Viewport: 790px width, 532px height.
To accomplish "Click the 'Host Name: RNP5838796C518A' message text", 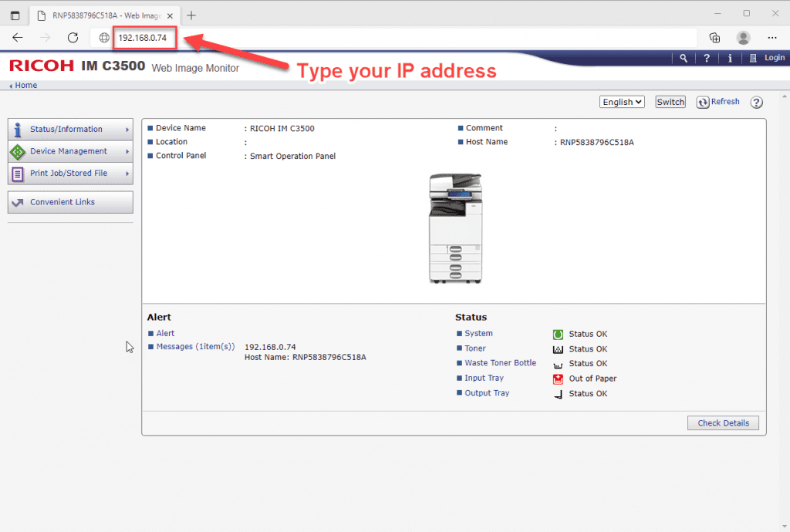I will pos(306,357).
